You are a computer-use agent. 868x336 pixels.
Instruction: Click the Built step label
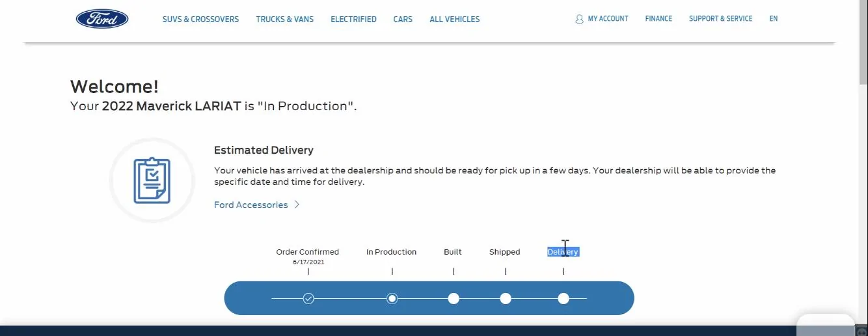453,252
